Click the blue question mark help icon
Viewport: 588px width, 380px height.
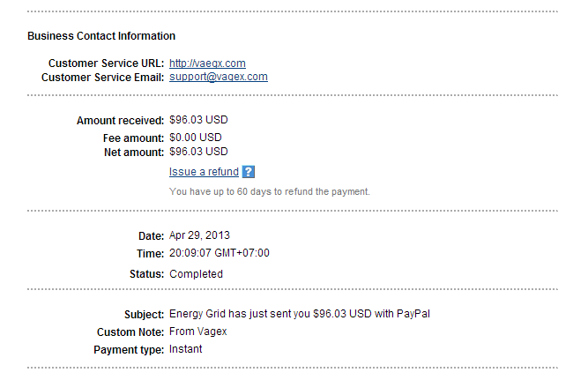pos(249,172)
